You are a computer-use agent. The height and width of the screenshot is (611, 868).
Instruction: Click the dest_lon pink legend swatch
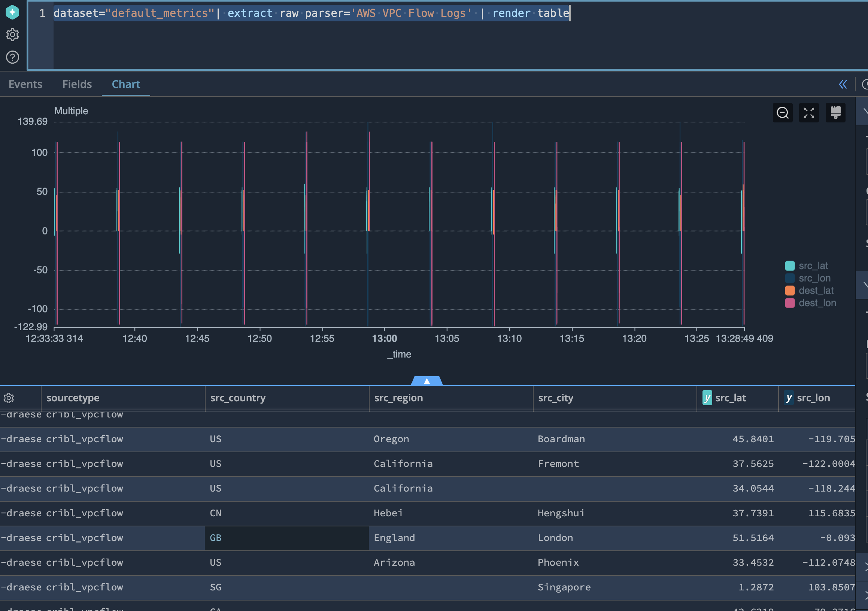tap(790, 303)
